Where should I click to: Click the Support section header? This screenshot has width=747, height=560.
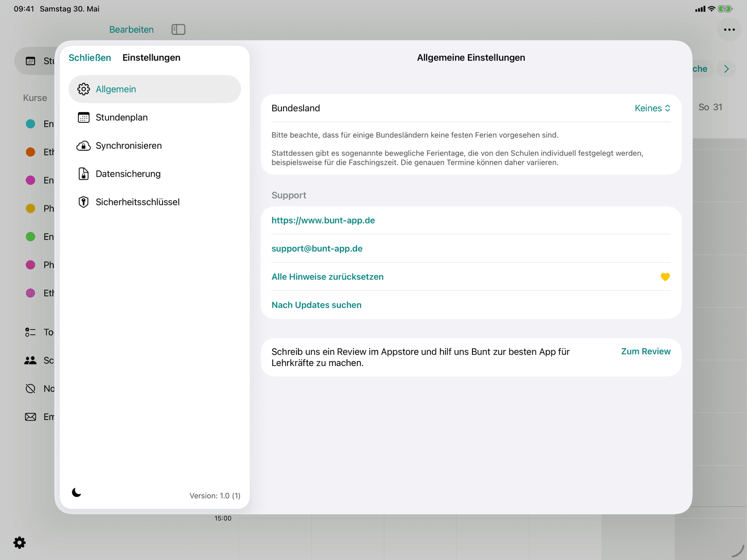click(x=289, y=196)
